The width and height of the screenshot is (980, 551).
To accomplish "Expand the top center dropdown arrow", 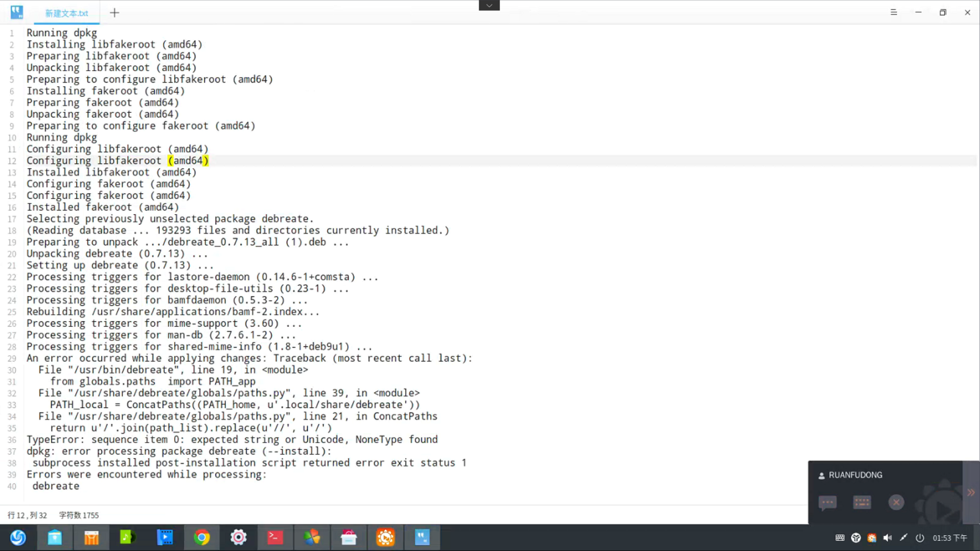I will 489,6.
